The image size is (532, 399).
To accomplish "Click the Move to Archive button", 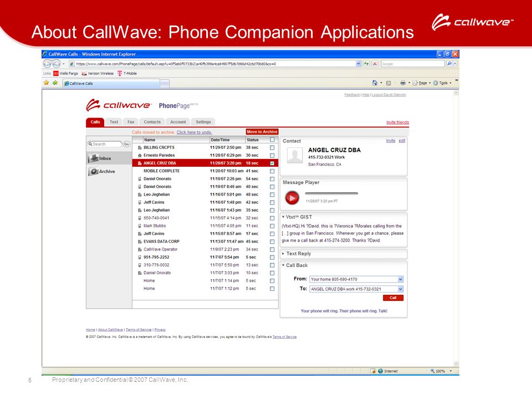I will [262, 132].
